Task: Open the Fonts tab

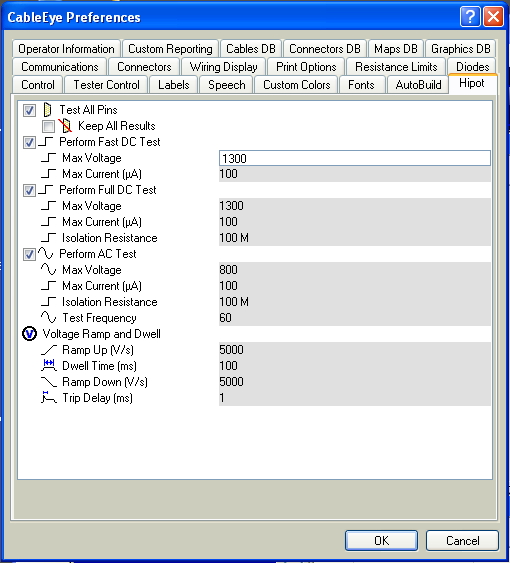Action: point(361,85)
